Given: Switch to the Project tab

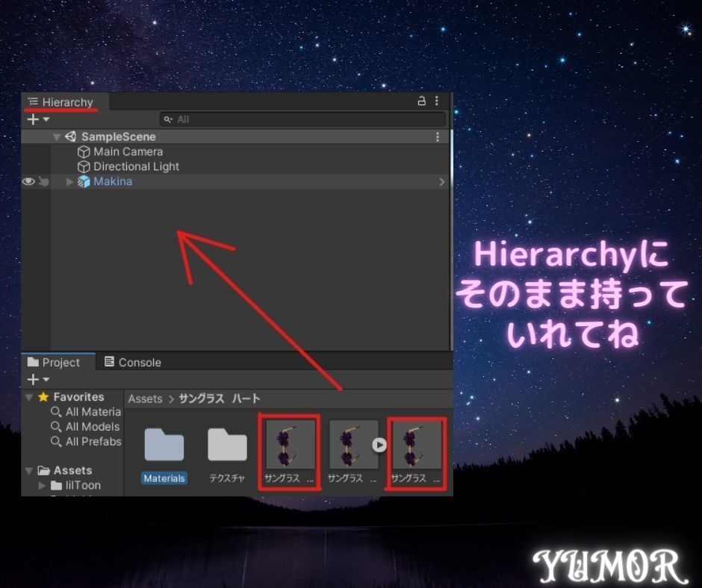Looking at the screenshot, I should click(x=58, y=362).
